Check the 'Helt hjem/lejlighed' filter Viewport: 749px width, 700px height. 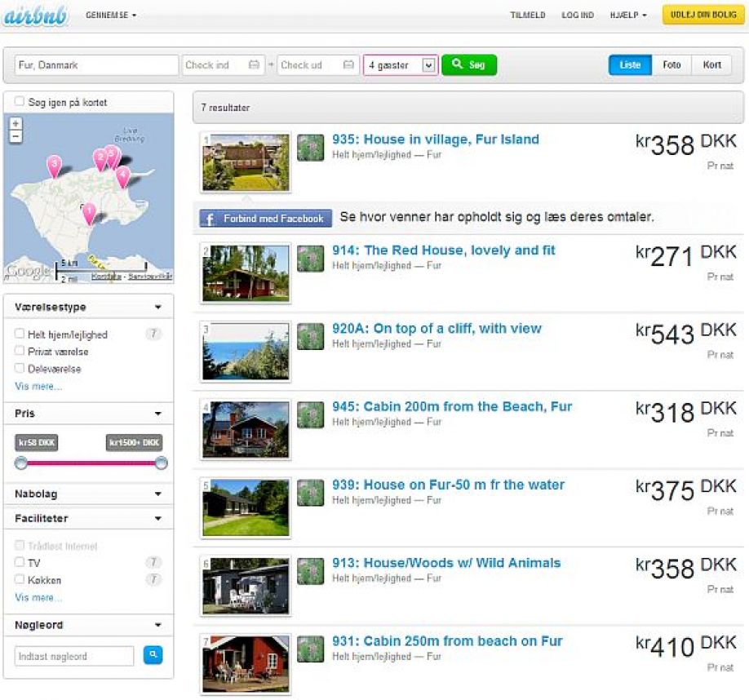point(20,334)
